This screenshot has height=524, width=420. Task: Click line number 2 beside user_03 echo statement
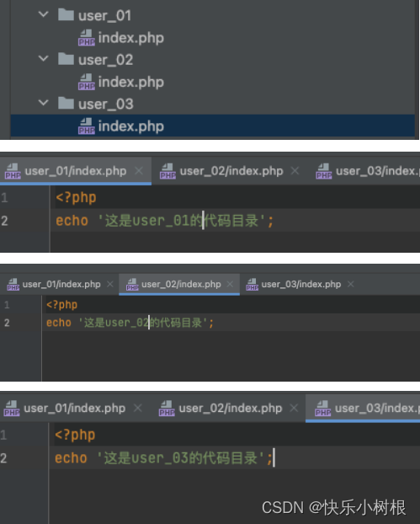pyautogui.click(x=3, y=457)
